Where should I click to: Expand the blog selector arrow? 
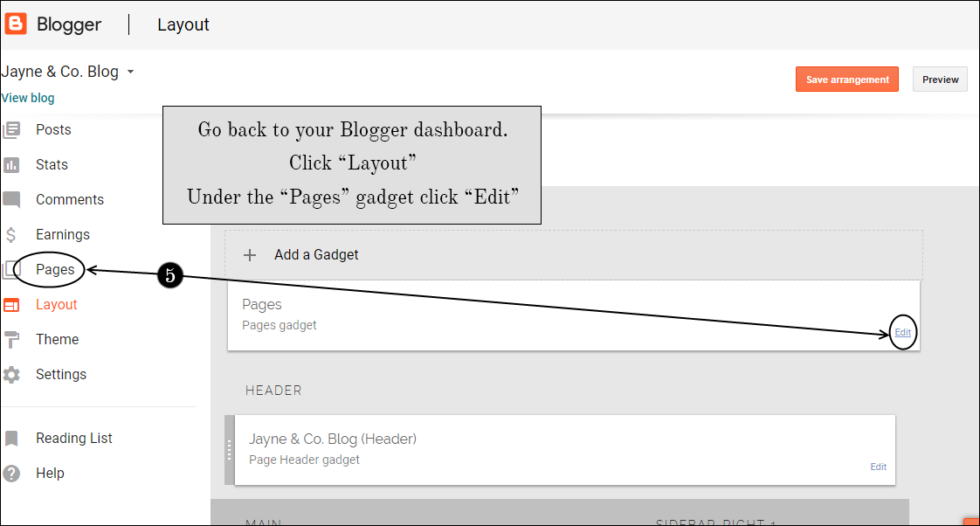pos(129,72)
